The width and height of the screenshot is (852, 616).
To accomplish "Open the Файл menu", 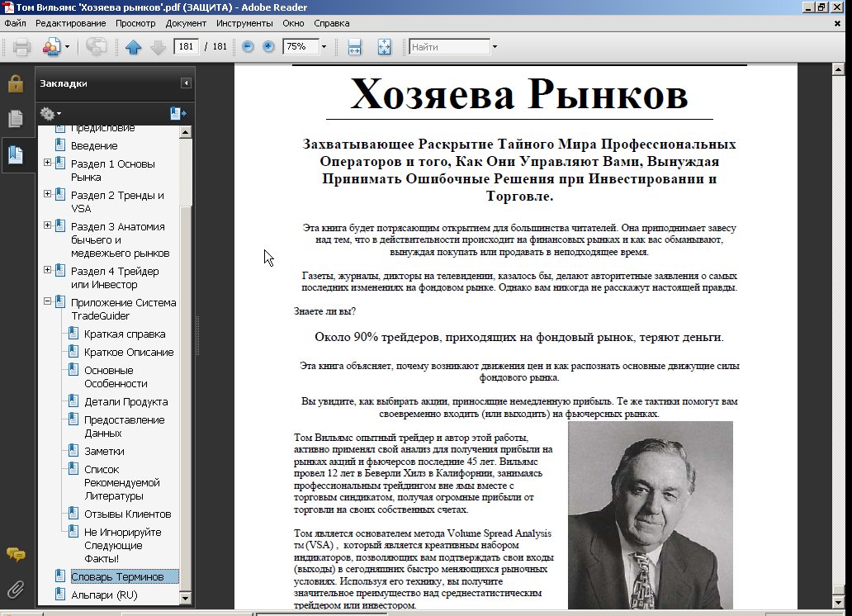I will 15,23.
